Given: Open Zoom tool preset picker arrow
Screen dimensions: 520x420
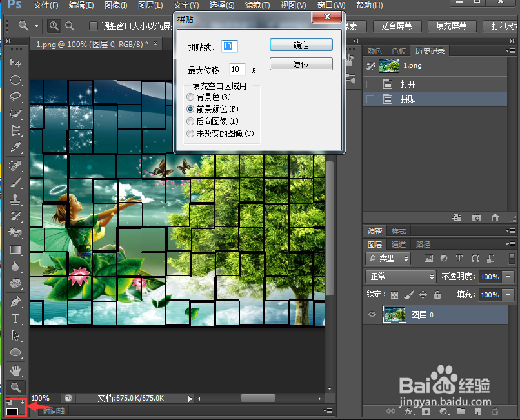Looking at the screenshot, I should 37,26.
